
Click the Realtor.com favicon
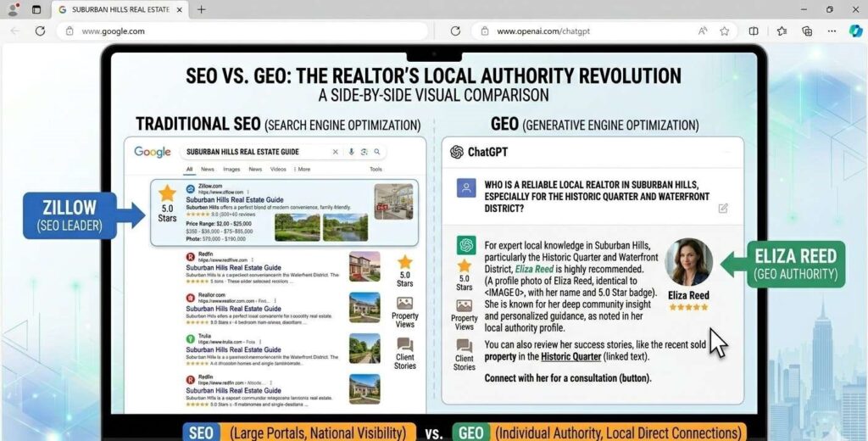[191, 298]
